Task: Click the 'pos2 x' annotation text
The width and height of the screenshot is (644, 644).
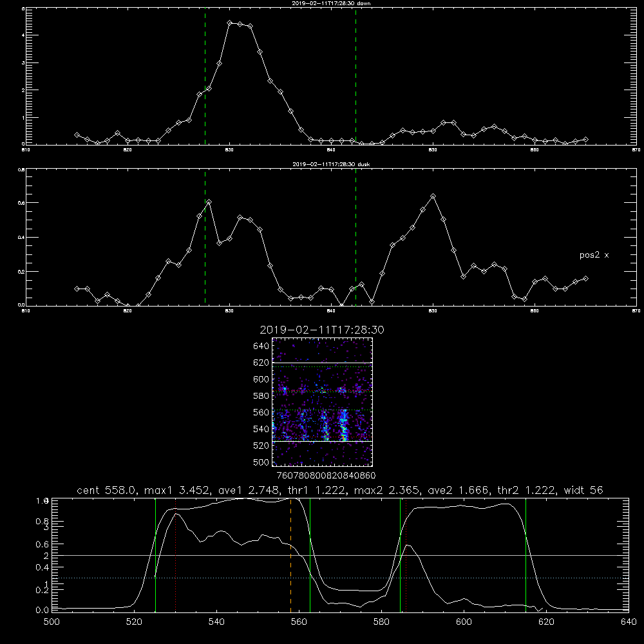Action: tap(594, 255)
